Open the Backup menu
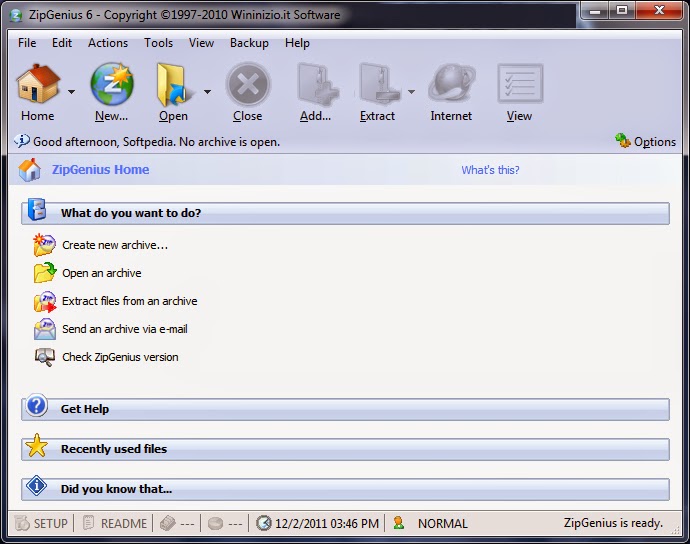This screenshot has height=544, width=690. tap(249, 43)
